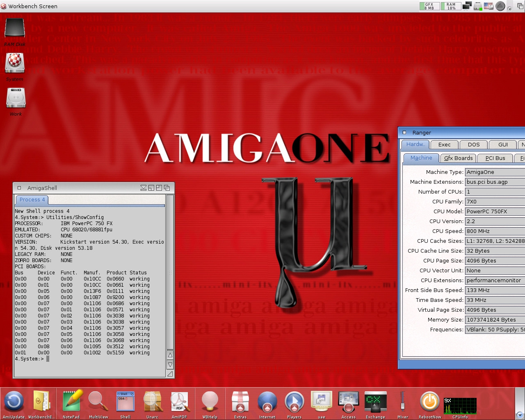525x420 pixels.
Task: Select the Gfx Boards sub-tab
Action: [459, 158]
